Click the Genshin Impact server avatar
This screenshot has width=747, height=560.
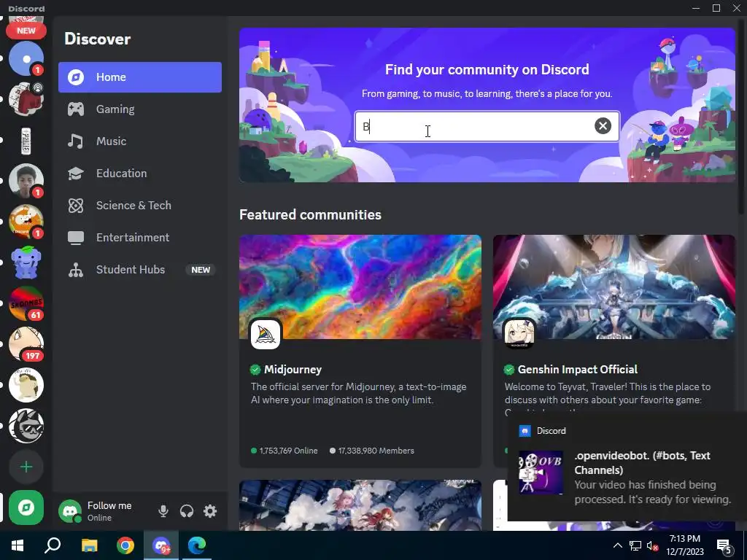pyautogui.click(x=519, y=333)
